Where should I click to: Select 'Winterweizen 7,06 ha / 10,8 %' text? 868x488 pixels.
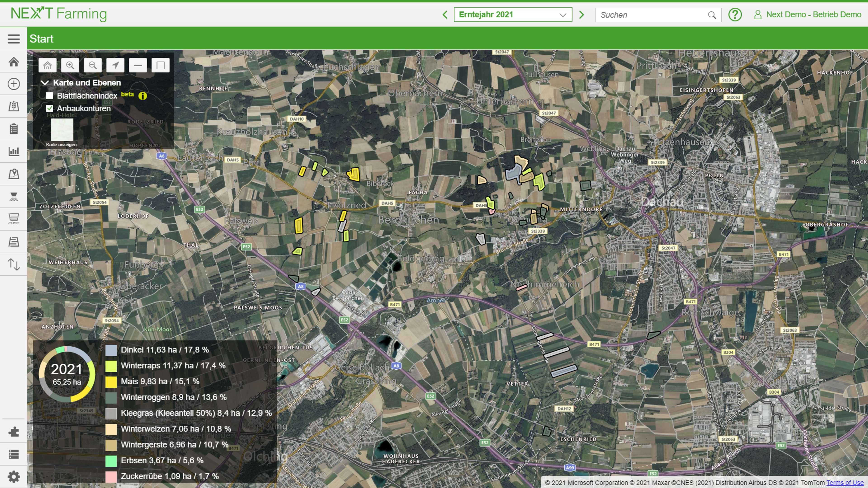[176, 429]
